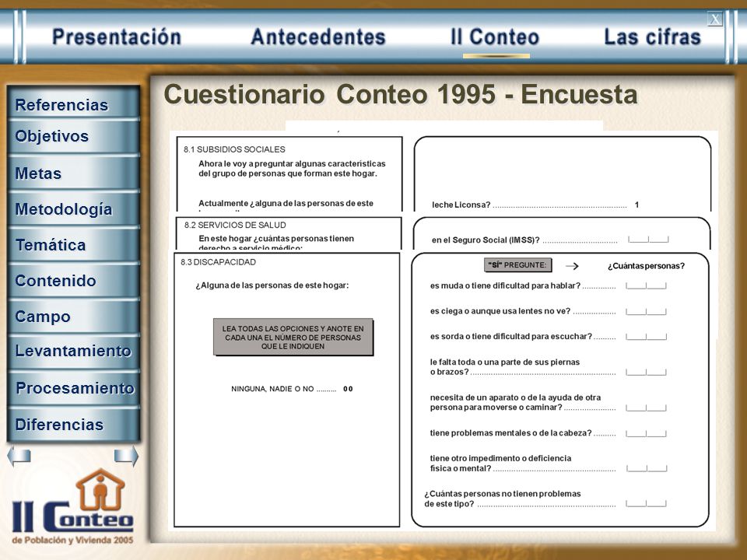The image size is (747, 560).
Task: Select the II Conteo tab
Action: coord(495,37)
